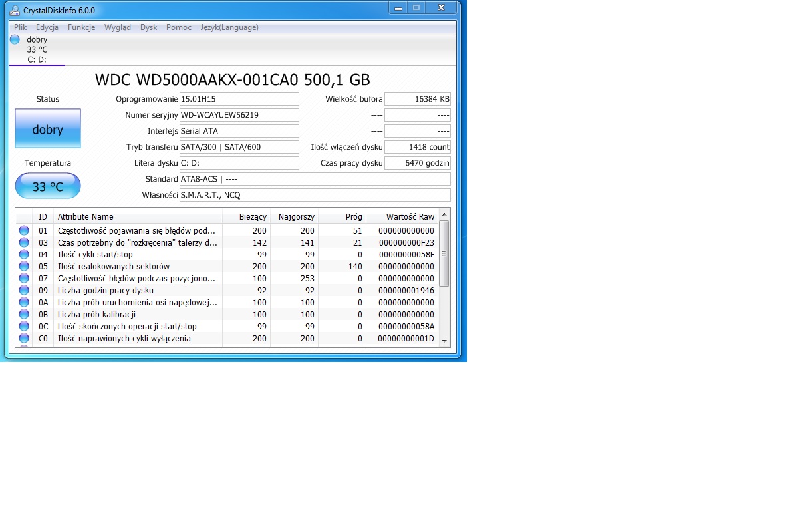Select the 'Liczba prób kalibracji' row
The image size is (812, 505).
pyautogui.click(x=227, y=314)
